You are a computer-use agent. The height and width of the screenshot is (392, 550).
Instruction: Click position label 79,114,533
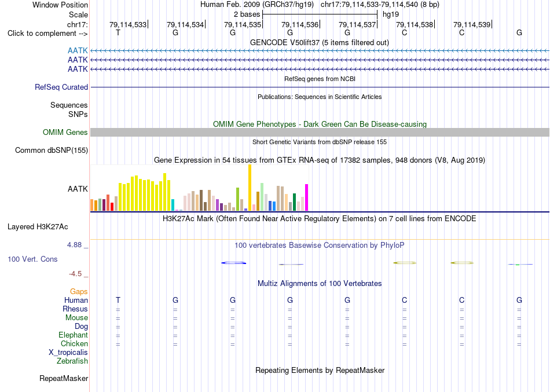(128, 24)
